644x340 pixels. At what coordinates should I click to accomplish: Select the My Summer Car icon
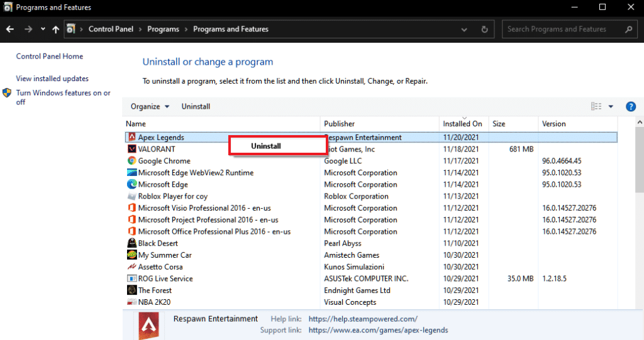click(131, 255)
